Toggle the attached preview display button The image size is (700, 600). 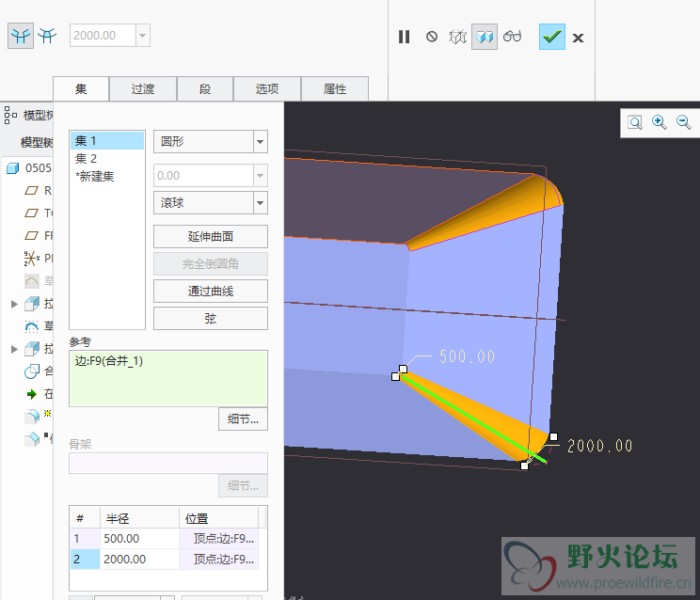pos(485,37)
